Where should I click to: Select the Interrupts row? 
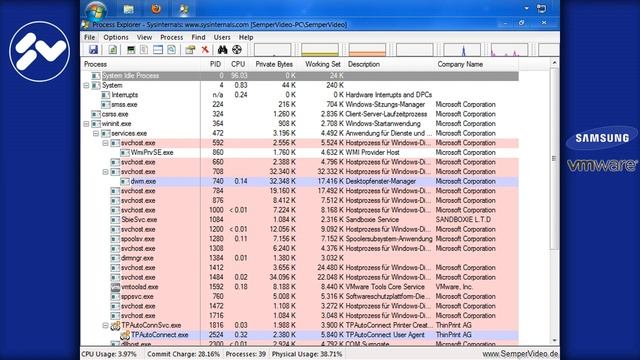click(x=300, y=95)
